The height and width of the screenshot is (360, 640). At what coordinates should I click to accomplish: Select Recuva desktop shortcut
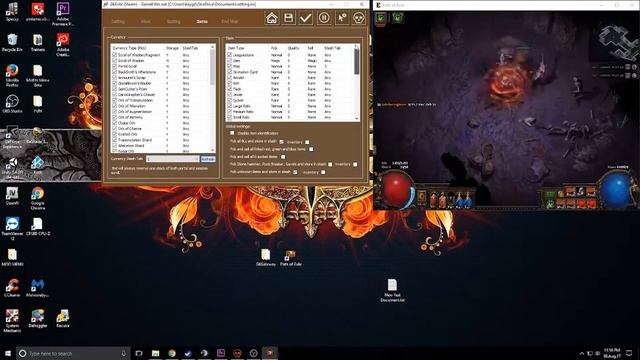62,318
